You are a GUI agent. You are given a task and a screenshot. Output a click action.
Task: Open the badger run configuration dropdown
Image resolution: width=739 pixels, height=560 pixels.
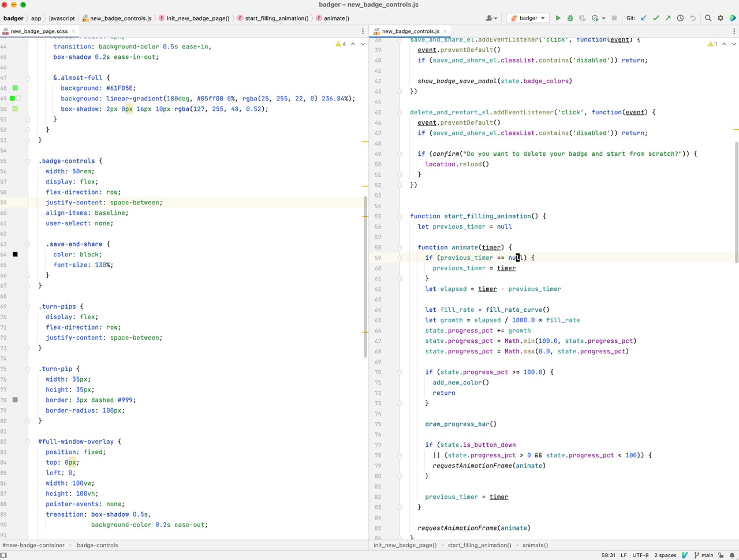click(x=528, y=18)
